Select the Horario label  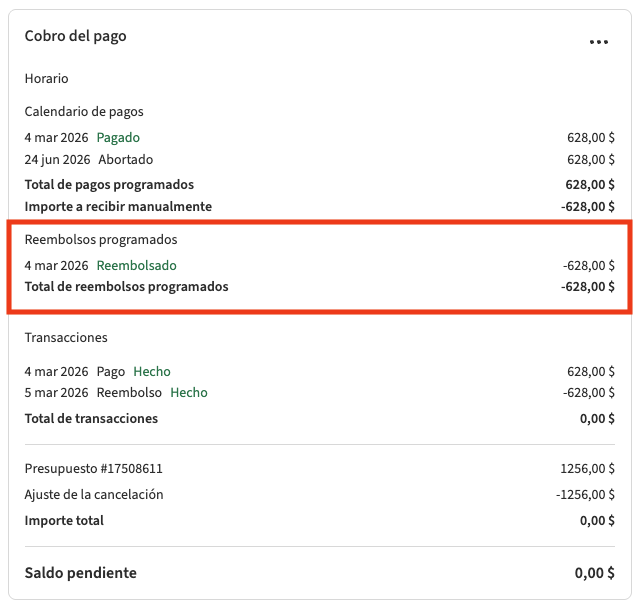(x=46, y=78)
